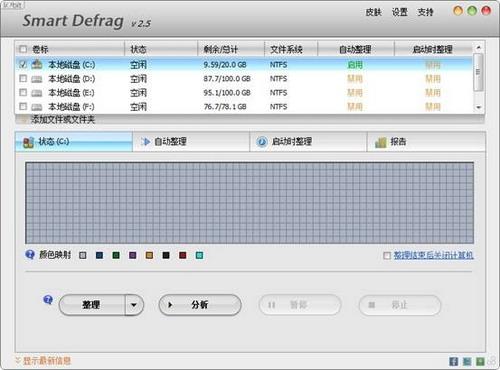This screenshot has height=370, width=500.
Task: Check the 本地磁盘 (E:) checkbox
Action: click(23, 92)
